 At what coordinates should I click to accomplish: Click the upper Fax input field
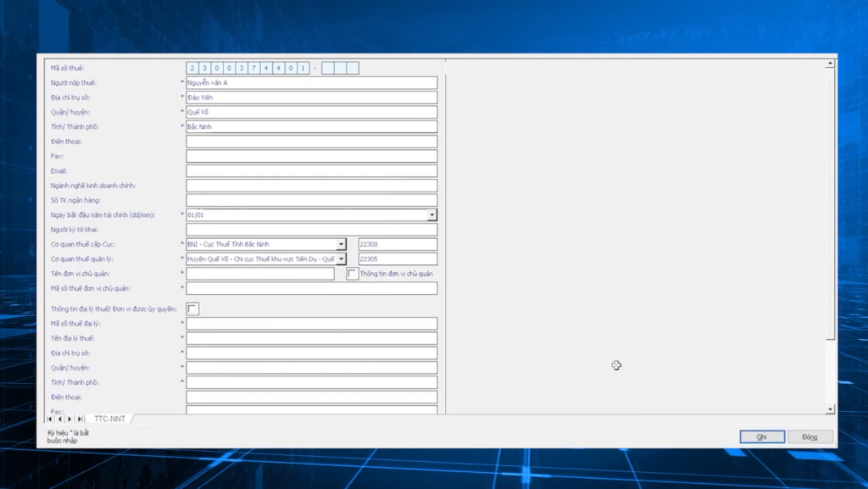(312, 157)
